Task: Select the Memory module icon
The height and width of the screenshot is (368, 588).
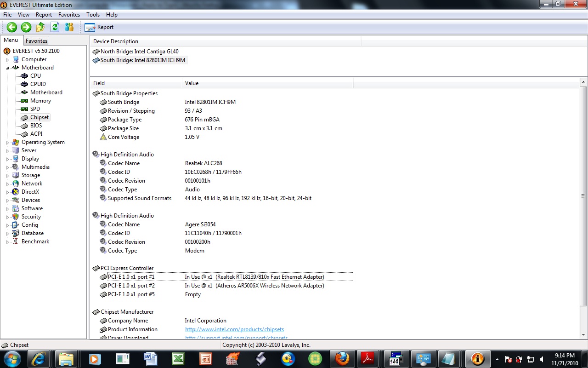Action: point(24,101)
